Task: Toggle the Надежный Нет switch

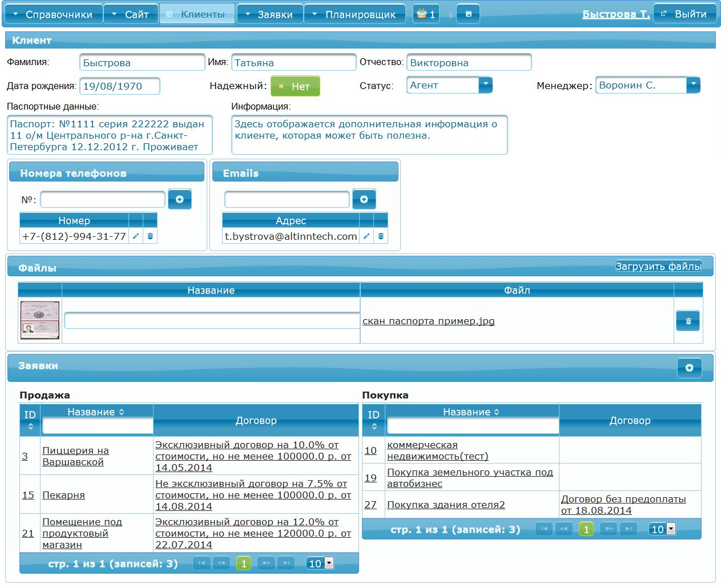Action: [x=295, y=86]
